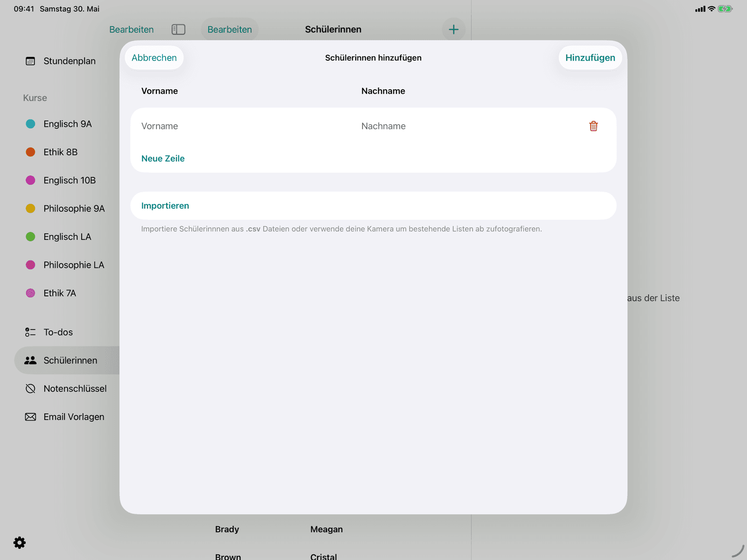Tap the left Bearbeiten button

(x=131, y=29)
